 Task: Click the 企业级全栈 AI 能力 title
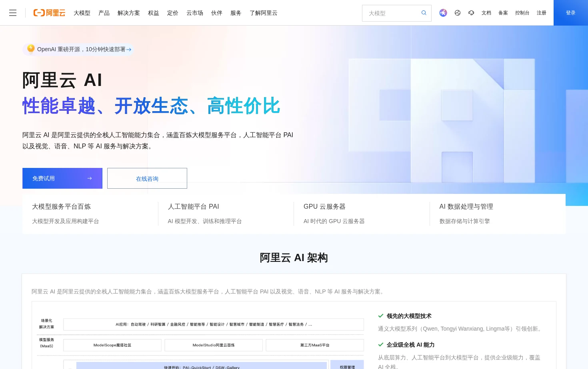coord(411,345)
